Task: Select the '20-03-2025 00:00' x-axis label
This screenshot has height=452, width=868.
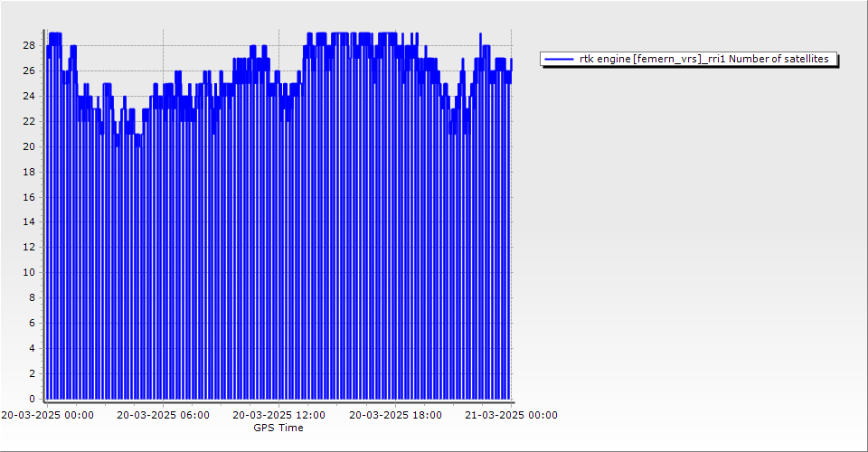Action: pos(47,415)
